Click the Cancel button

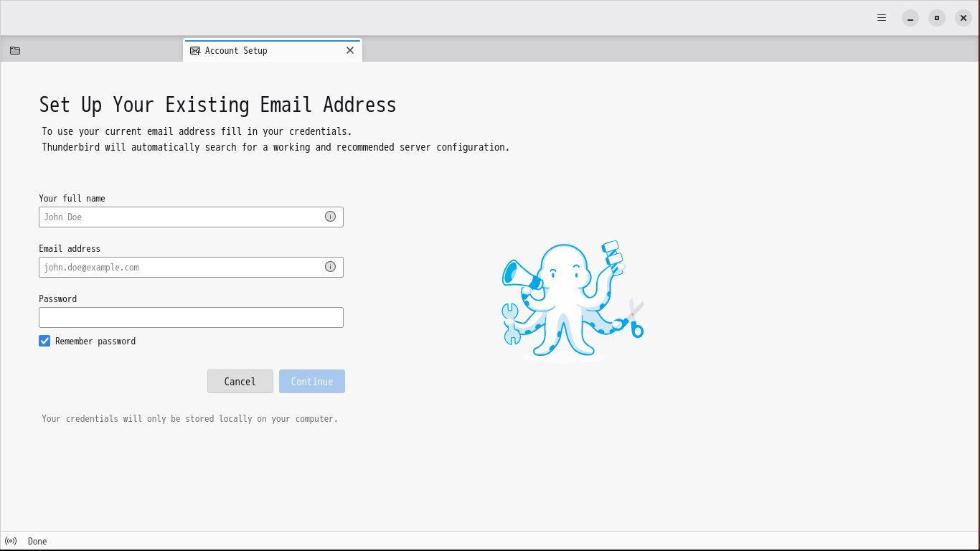(240, 382)
